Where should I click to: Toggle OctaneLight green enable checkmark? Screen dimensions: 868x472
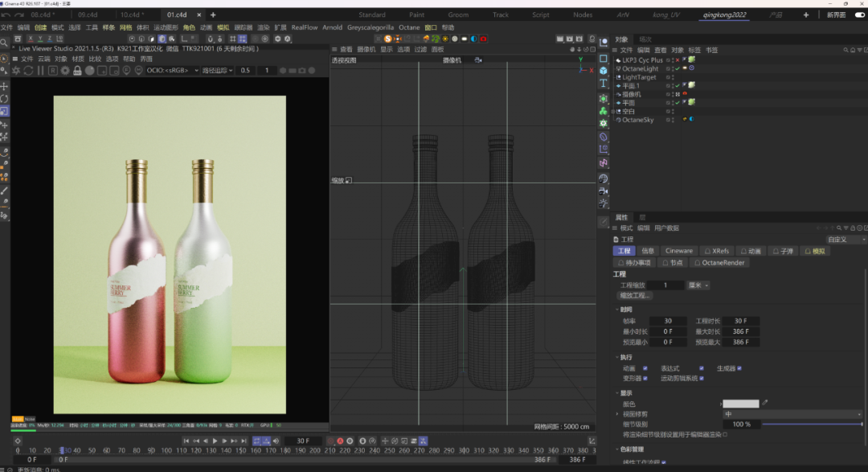tap(677, 68)
